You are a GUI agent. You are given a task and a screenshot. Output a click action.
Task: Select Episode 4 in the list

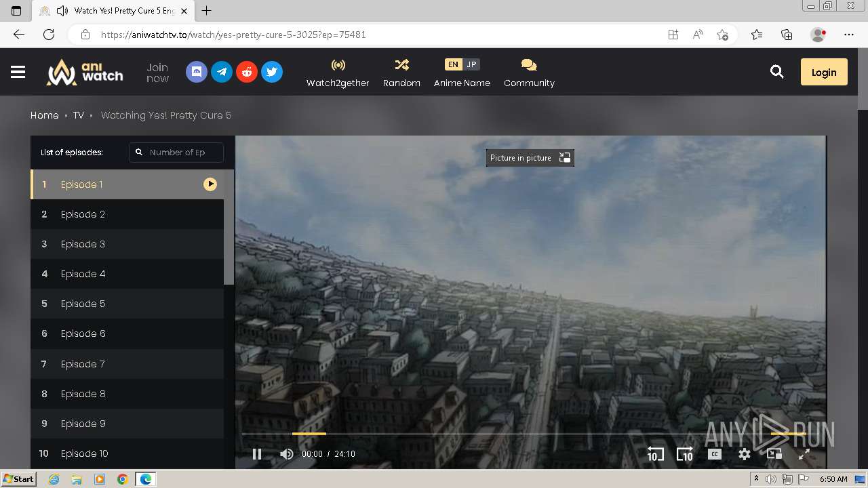point(127,274)
